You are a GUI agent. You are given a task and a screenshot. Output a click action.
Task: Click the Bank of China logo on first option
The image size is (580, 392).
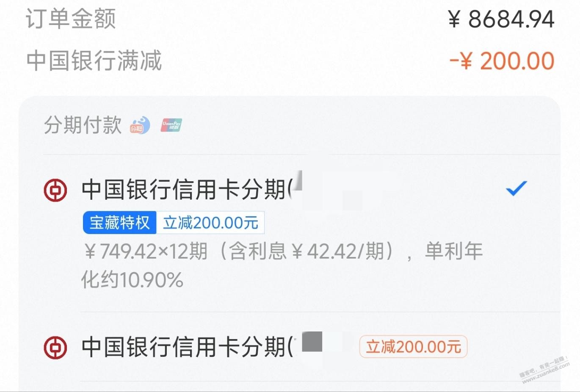point(55,190)
